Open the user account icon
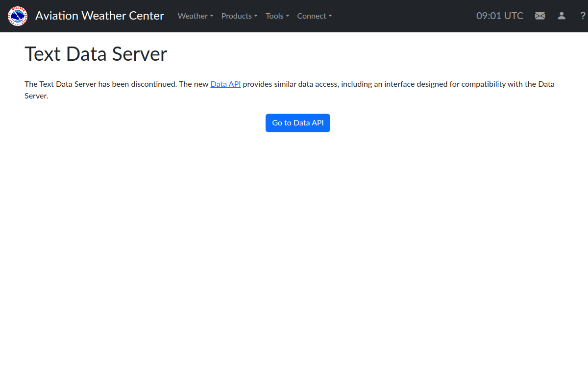This screenshot has width=588, height=392. pyautogui.click(x=562, y=16)
